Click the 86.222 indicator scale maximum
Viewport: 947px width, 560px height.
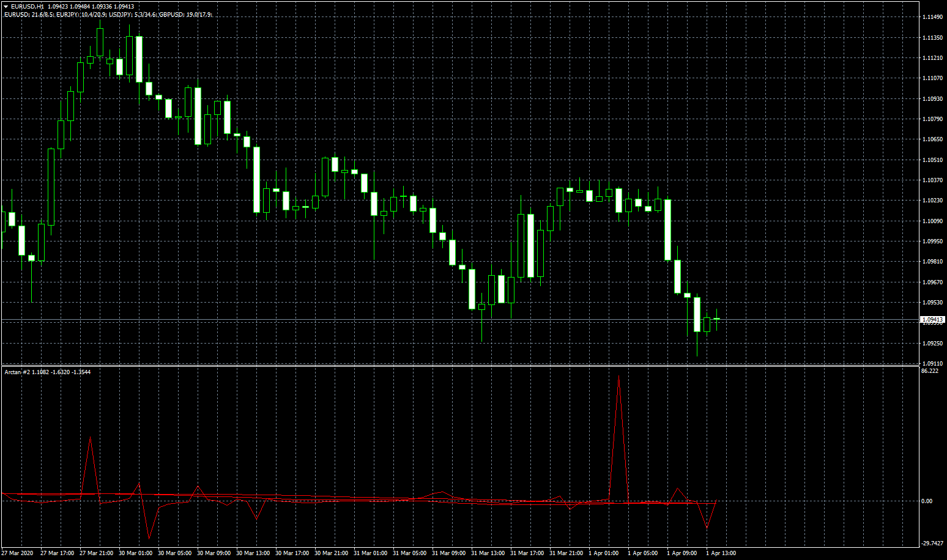(x=929, y=371)
